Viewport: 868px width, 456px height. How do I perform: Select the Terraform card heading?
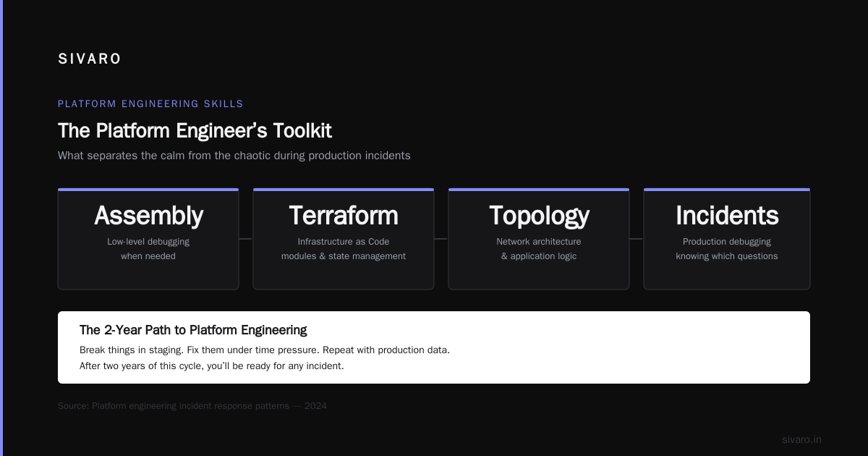pos(344,216)
